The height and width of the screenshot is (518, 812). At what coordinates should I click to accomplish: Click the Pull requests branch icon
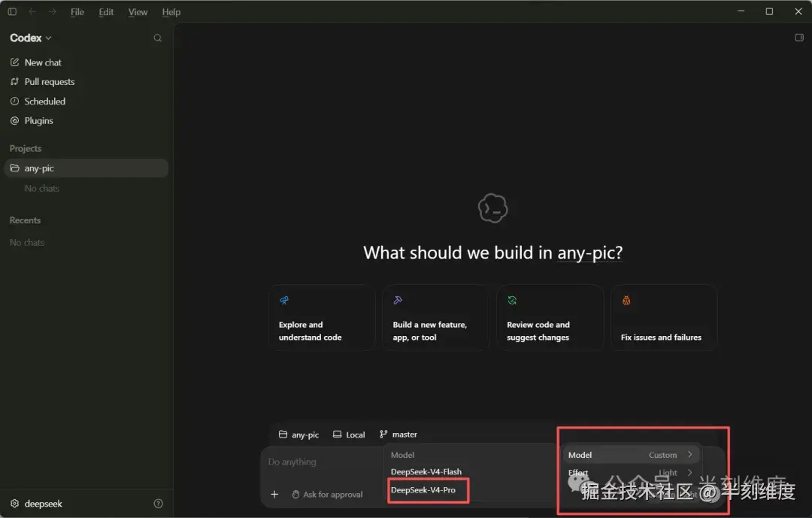point(14,82)
